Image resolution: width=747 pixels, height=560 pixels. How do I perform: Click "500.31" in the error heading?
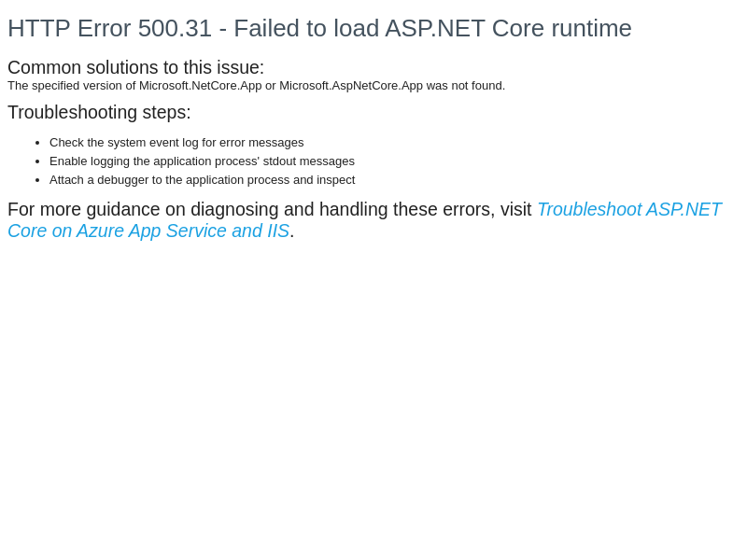(175, 29)
